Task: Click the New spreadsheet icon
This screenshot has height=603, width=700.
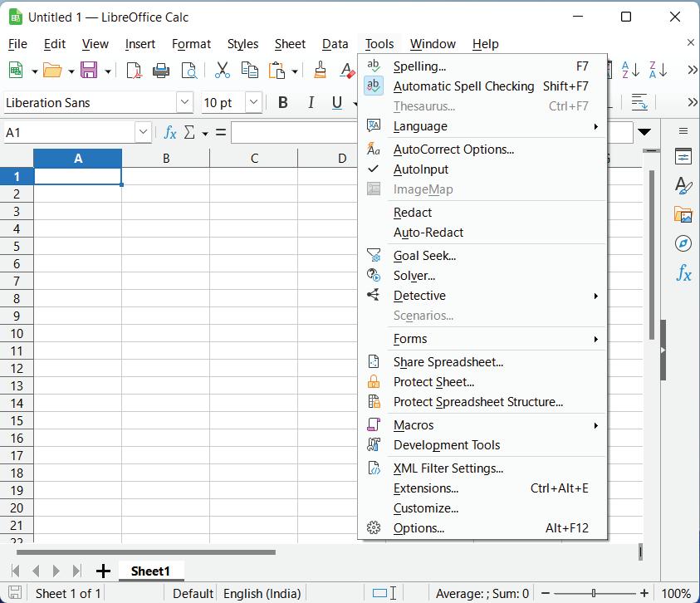Action: 16,70
